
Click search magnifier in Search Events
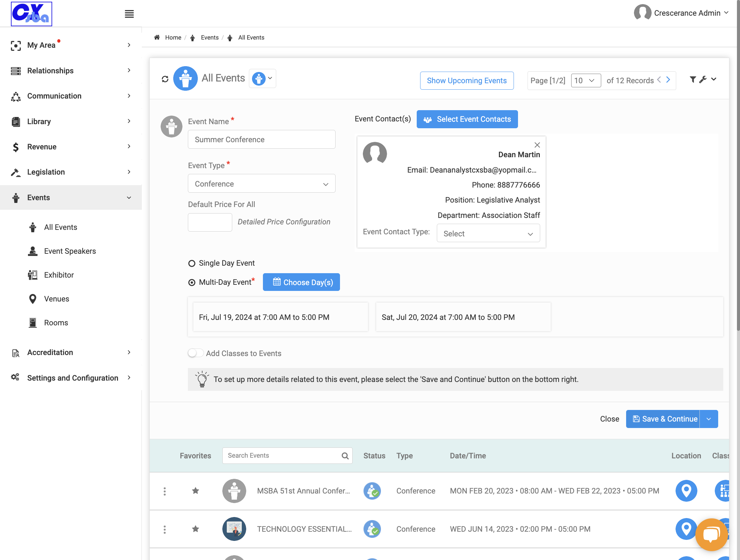click(345, 456)
